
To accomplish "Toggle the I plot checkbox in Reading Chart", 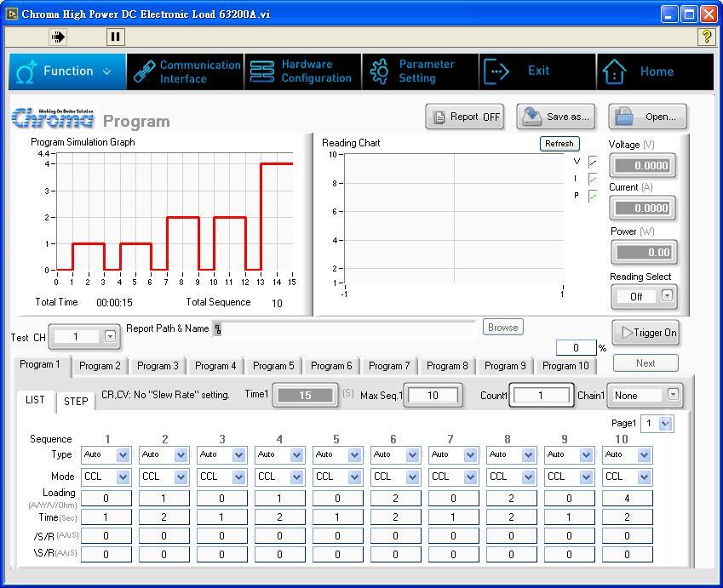I will click(593, 179).
